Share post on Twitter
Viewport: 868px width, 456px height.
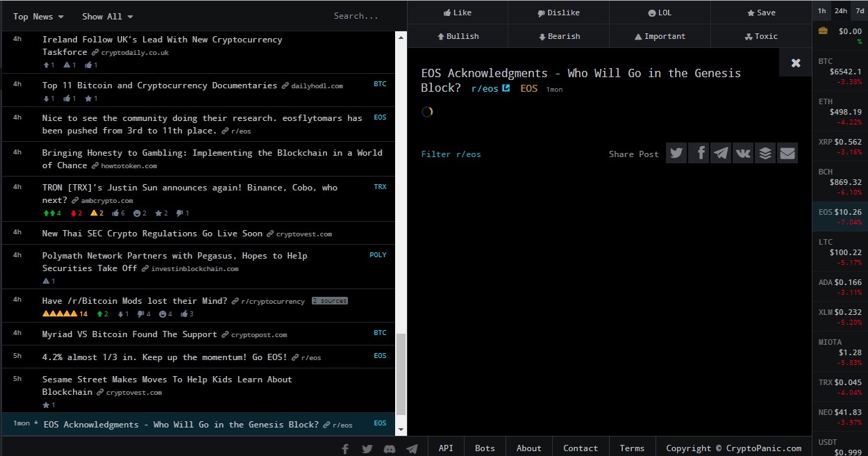676,153
